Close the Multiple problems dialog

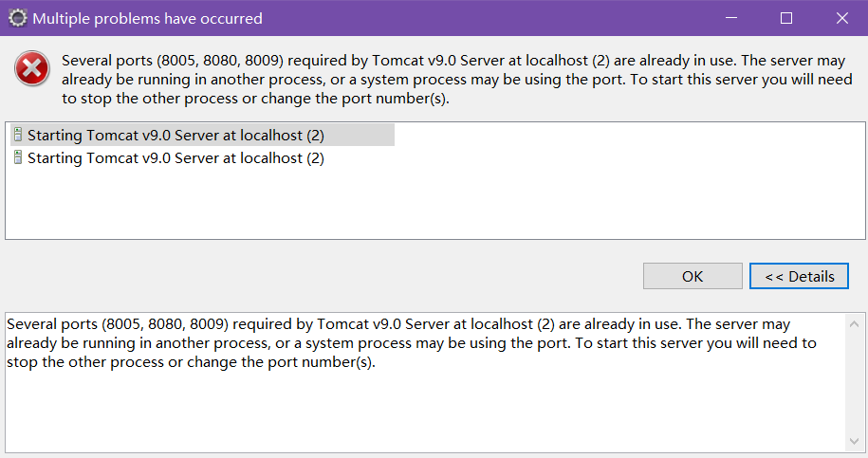tap(841, 18)
